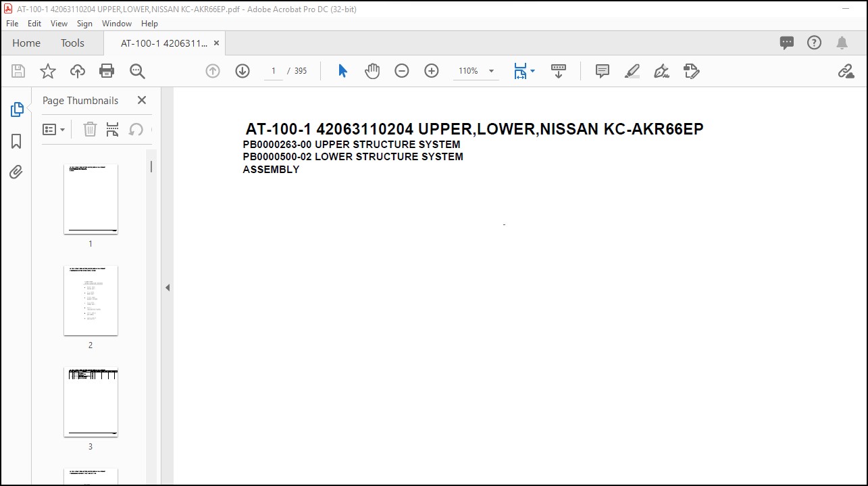Collapse the navigation pane arrow
This screenshot has width=868, height=486.
pyautogui.click(x=167, y=288)
